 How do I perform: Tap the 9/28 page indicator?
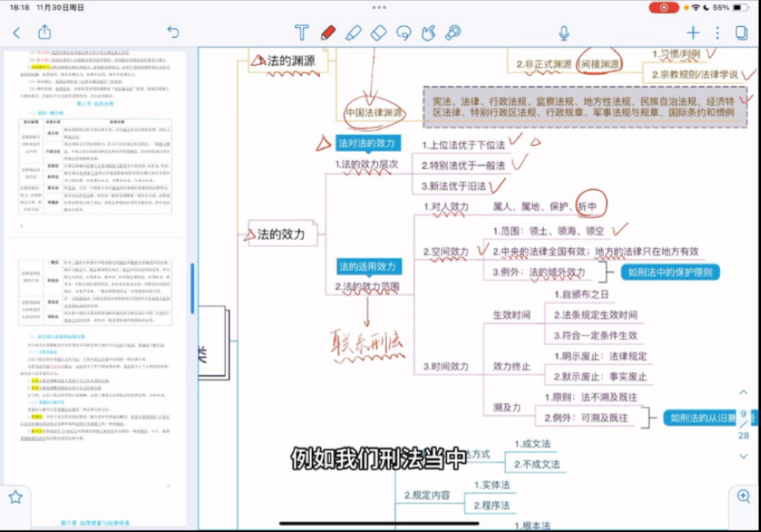(x=743, y=425)
